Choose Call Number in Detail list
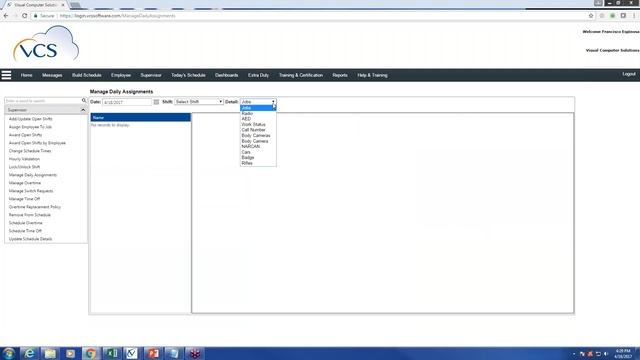Viewport: 640px width, 360px height. (258, 130)
